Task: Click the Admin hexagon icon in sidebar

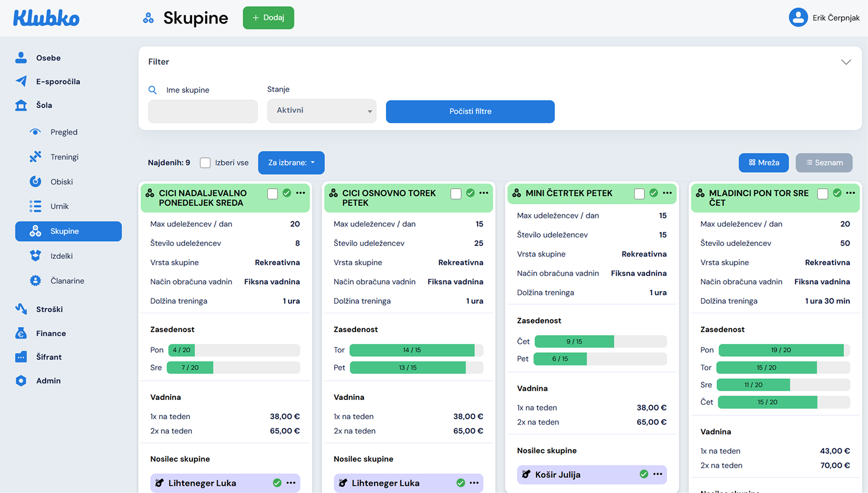Action: pyautogui.click(x=21, y=381)
